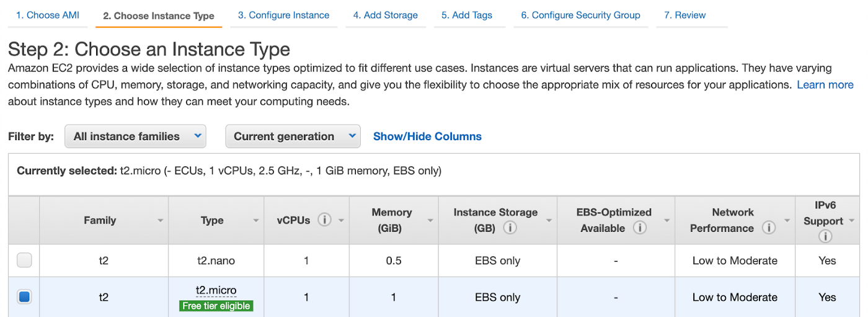Go to 1. Choose AMI tab
The height and width of the screenshot is (317, 868).
pos(48,15)
